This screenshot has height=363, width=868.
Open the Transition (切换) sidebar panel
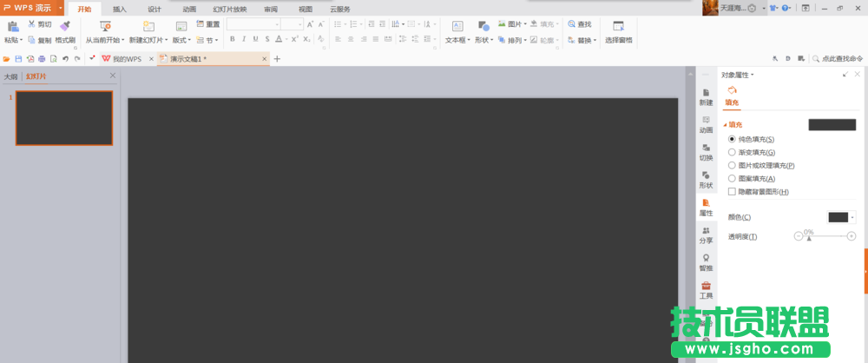coord(706,152)
